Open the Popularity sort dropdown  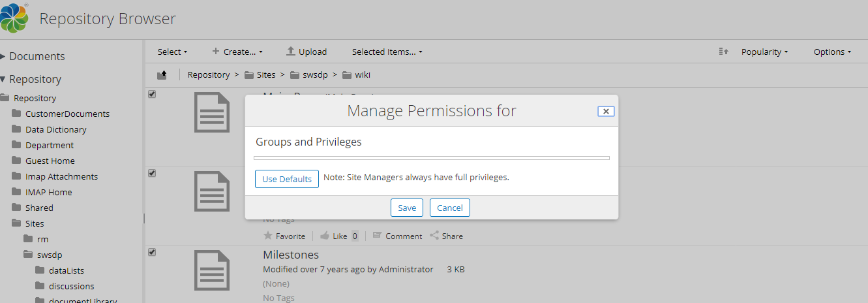(x=764, y=52)
